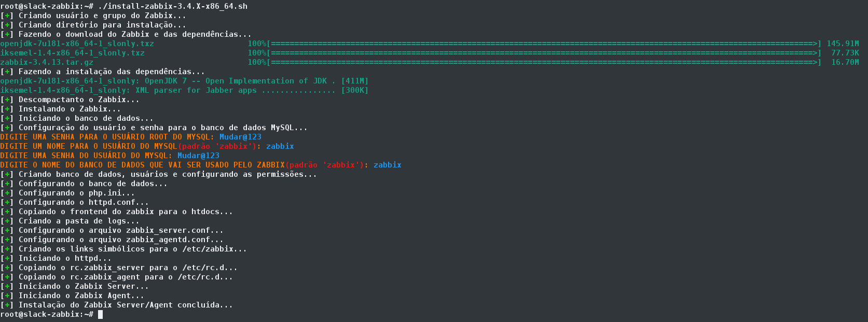This screenshot has height=322, width=868.
Task: Click the iksemel download progress bar
Action: [x=545, y=53]
